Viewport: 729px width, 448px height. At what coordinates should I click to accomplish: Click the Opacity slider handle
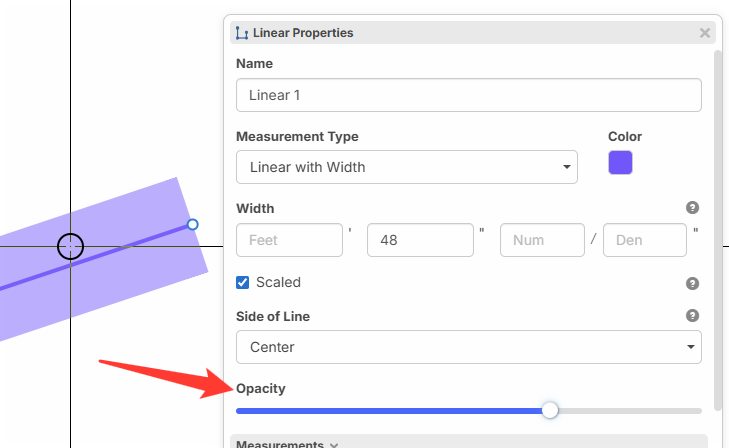point(549,410)
